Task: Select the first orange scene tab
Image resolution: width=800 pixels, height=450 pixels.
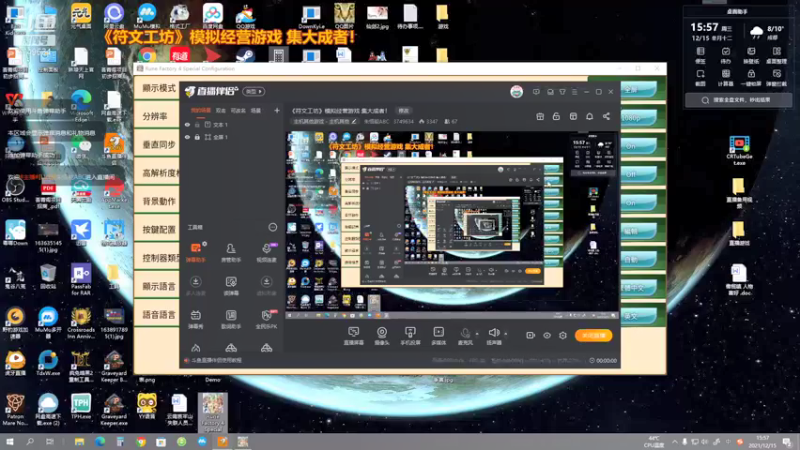Action: coord(201,110)
